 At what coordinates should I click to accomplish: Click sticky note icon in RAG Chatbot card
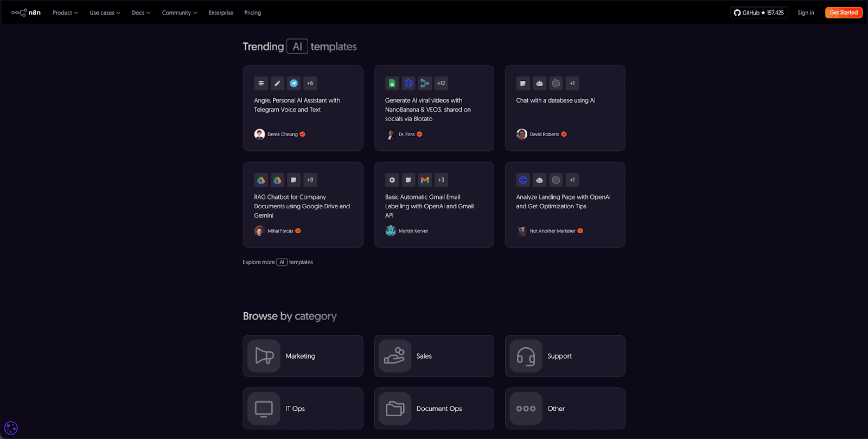click(293, 180)
